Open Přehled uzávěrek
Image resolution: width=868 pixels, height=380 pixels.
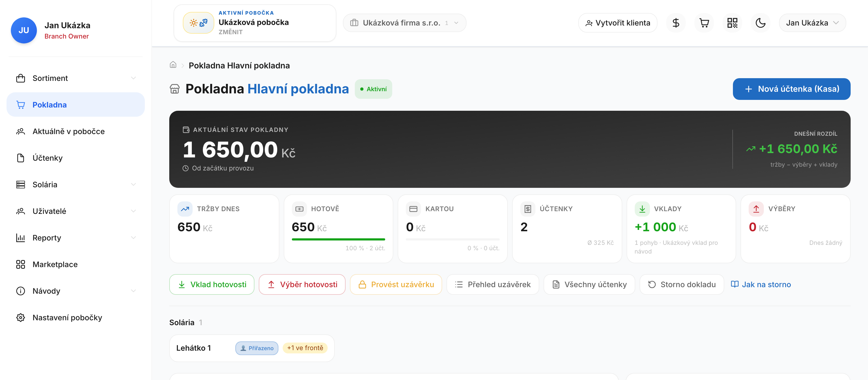click(493, 284)
